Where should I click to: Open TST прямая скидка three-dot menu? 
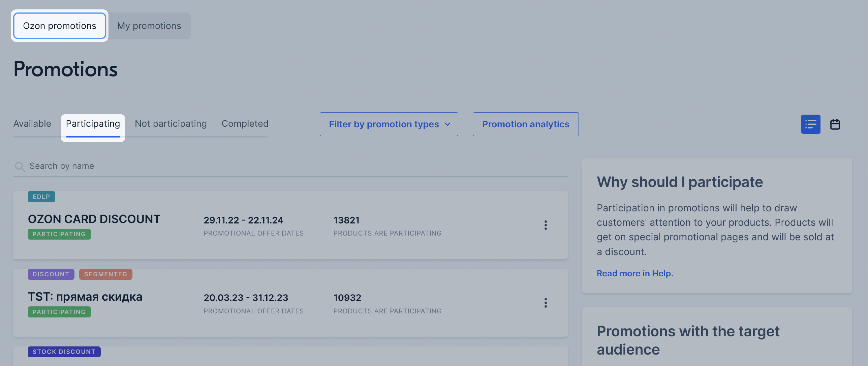click(545, 303)
